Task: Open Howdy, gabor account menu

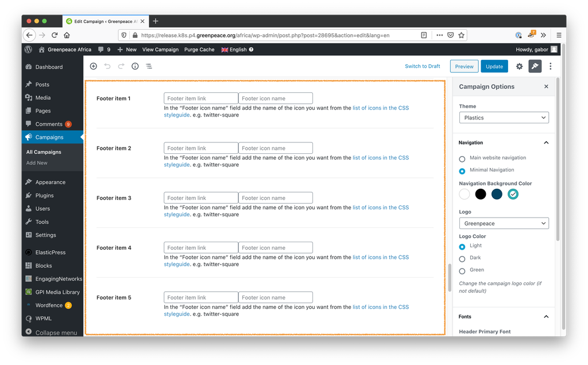Action: (x=536, y=49)
